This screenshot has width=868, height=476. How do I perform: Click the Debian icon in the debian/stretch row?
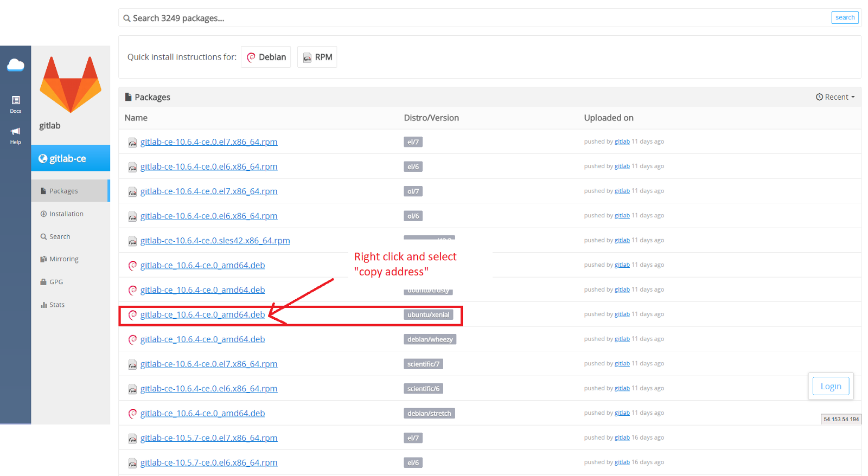pos(132,414)
